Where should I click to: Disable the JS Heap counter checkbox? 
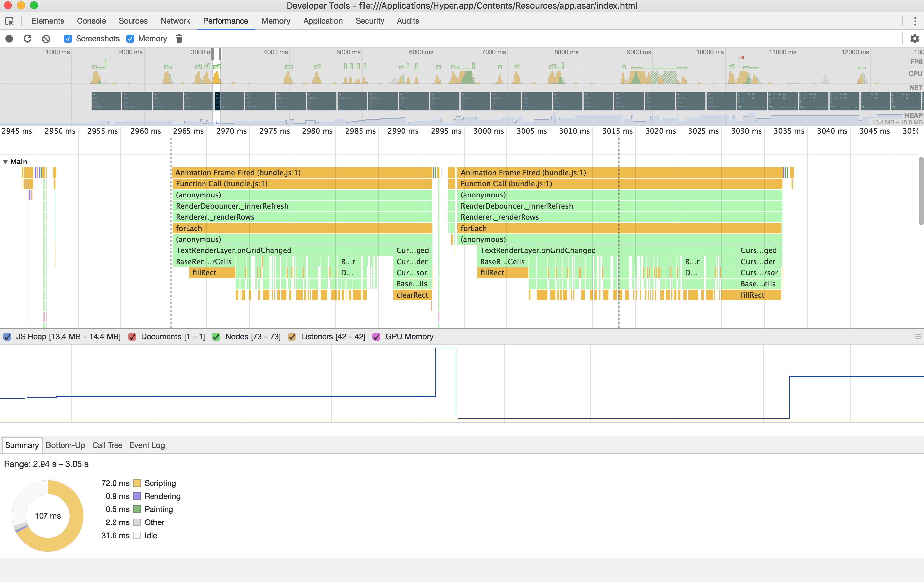[7, 337]
